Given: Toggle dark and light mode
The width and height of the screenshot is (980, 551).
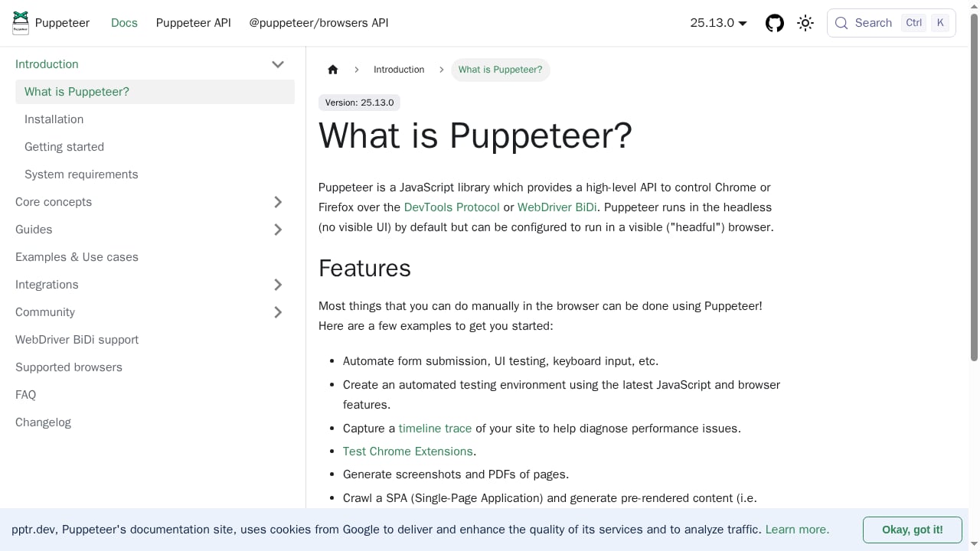Looking at the screenshot, I should point(805,23).
